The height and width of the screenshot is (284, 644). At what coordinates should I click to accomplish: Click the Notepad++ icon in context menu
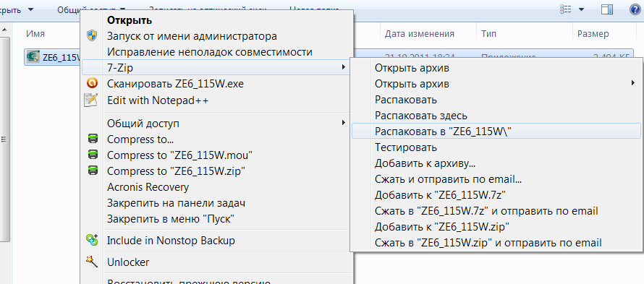90,100
